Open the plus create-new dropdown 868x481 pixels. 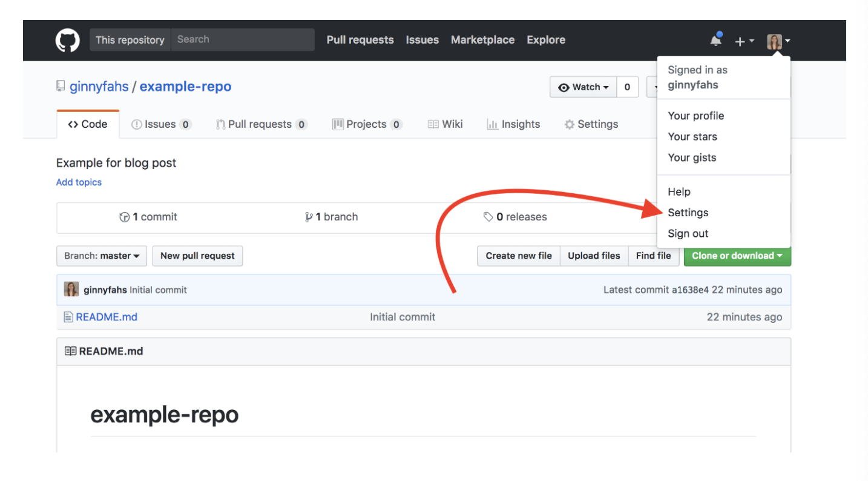click(744, 41)
